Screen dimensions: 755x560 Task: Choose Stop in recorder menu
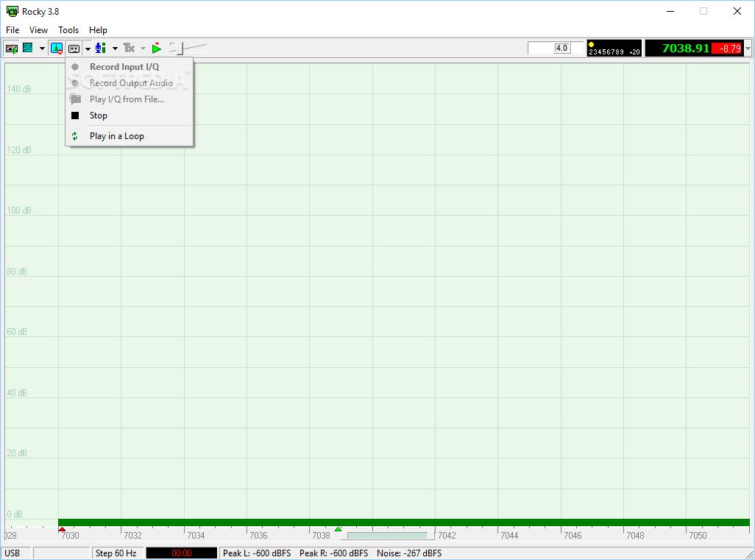(130, 116)
